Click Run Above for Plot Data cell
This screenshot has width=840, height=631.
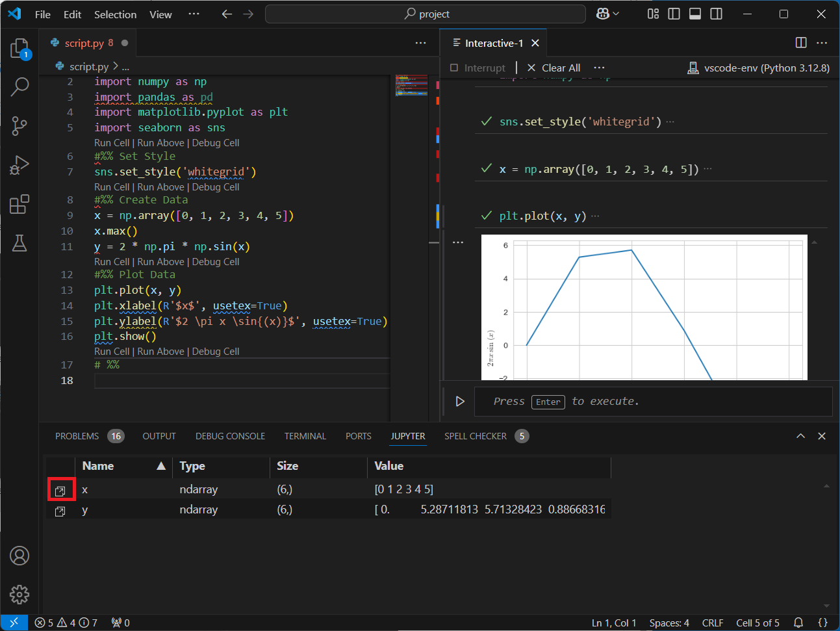160,262
